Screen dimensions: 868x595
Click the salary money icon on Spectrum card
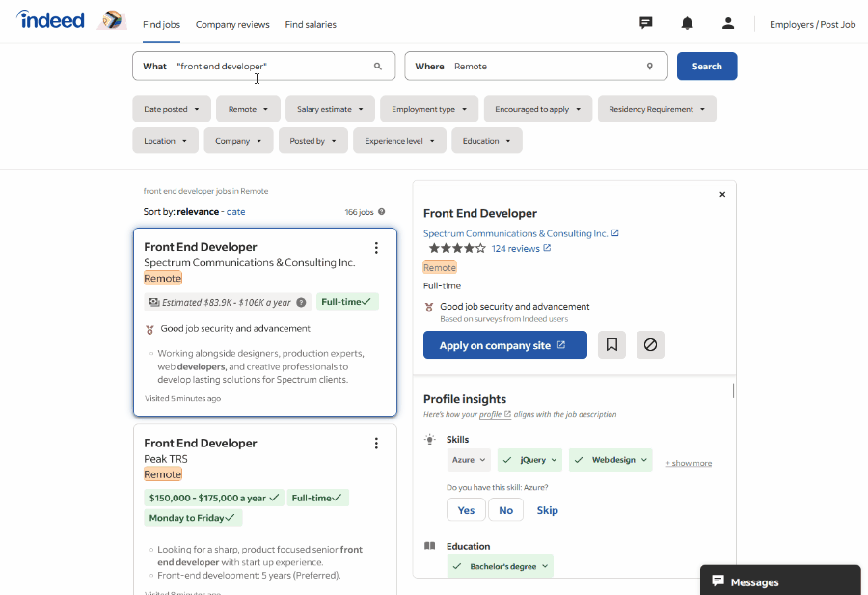[154, 302]
